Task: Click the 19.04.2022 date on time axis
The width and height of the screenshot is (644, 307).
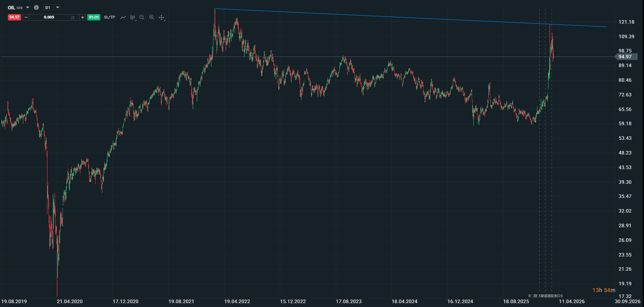Action: (237, 302)
